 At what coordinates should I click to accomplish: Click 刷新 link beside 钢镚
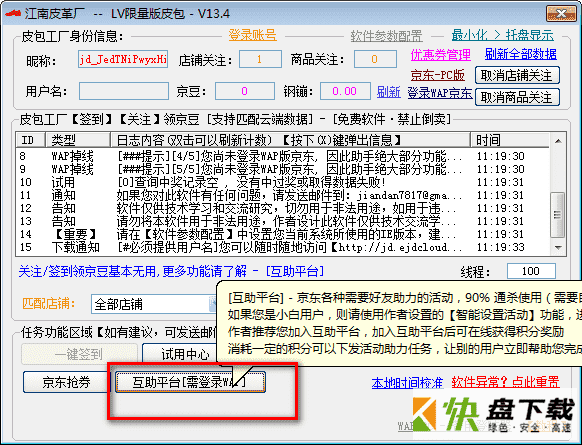[x=389, y=92]
